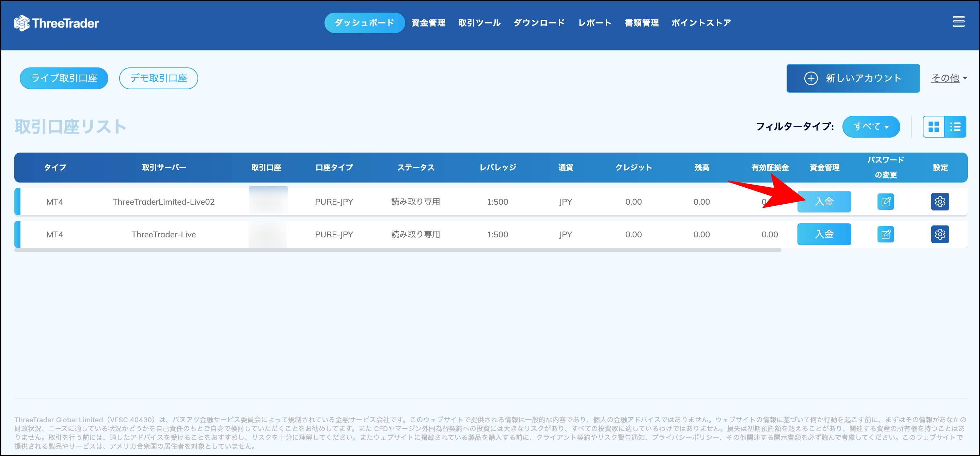Open settings gear for ThreeTraderLimited-Live02 row
Screen dimensions: 980x456
[x=940, y=201]
